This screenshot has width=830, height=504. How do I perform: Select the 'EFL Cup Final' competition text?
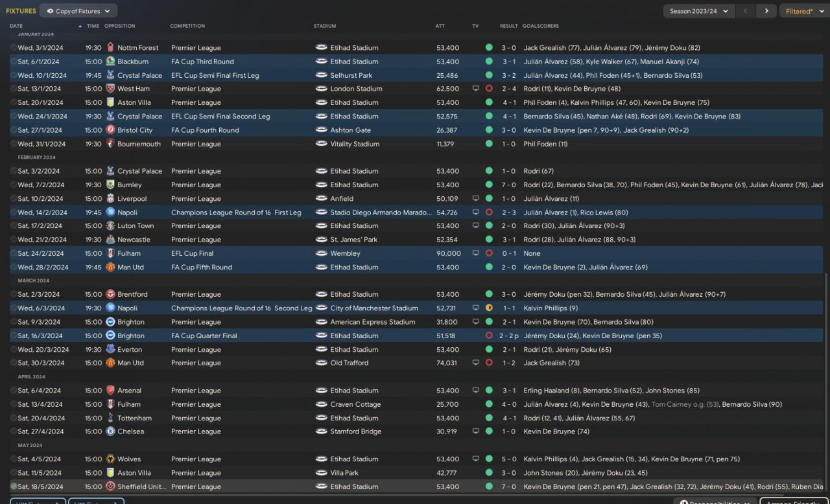click(x=193, y=253)
